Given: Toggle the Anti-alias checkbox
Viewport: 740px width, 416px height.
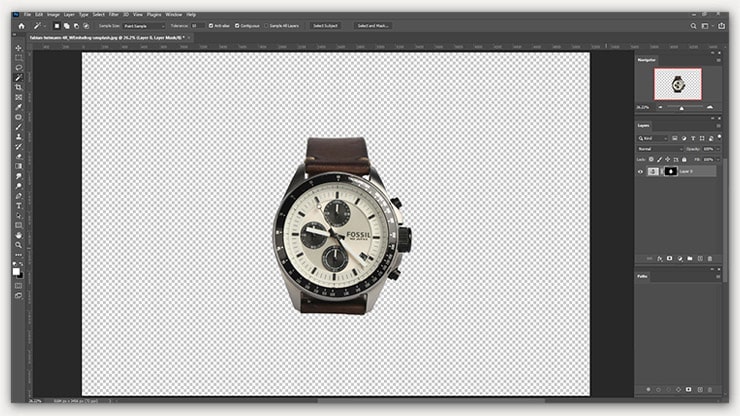Looking at the screenshot, I should coord(211,26).
